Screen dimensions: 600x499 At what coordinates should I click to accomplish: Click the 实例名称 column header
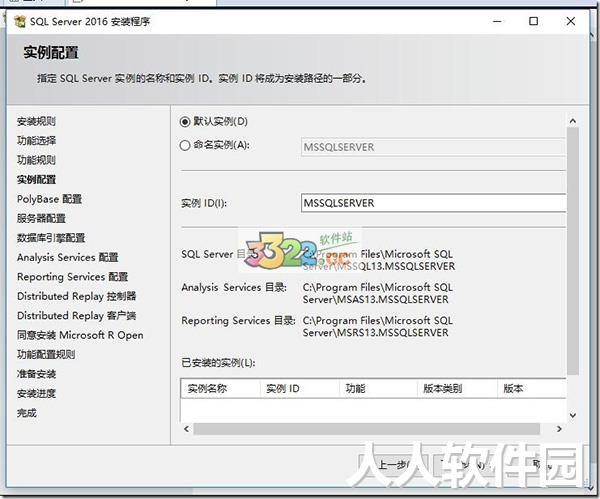coord(220,389)
